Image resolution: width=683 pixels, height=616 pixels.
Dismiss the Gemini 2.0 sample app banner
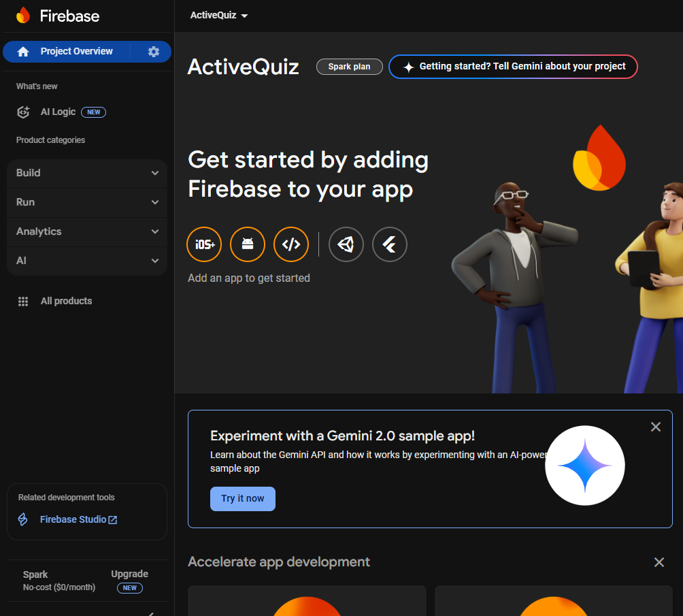[656, 427]
